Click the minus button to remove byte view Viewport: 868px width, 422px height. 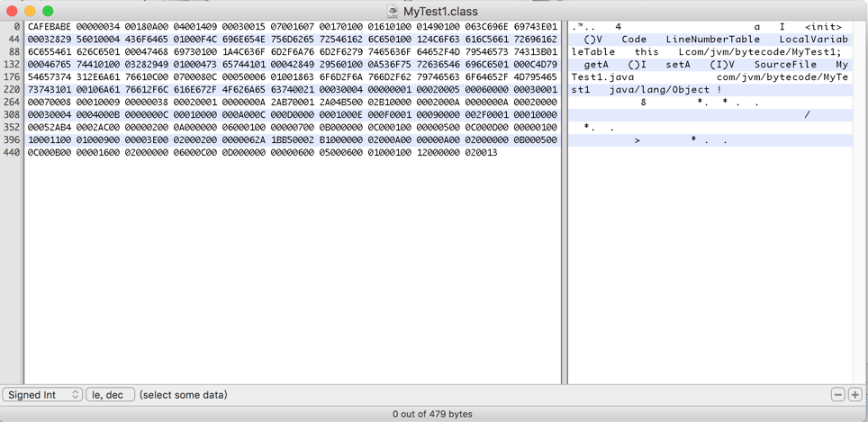click(838, 395)
